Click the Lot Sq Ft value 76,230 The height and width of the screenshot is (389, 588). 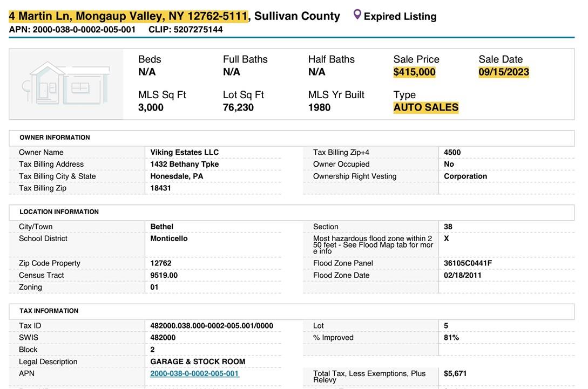coord(238,107)
